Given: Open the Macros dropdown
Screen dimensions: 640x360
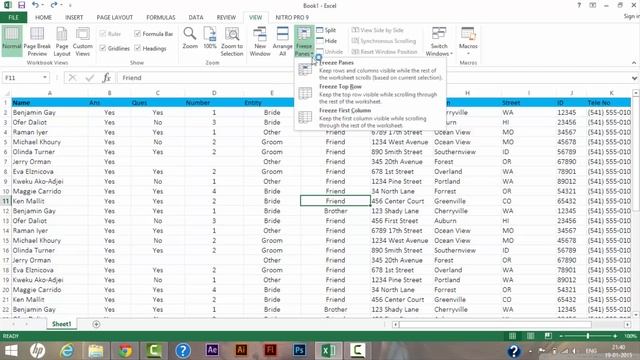Looking at the screenshot, I should 468,41.
